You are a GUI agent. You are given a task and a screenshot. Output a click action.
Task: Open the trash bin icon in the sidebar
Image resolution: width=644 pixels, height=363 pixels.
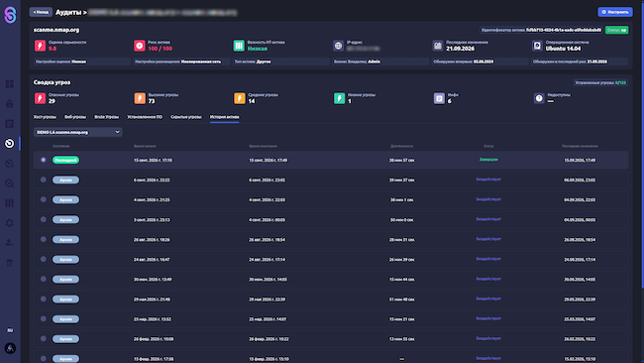click(x=10, y=263)
